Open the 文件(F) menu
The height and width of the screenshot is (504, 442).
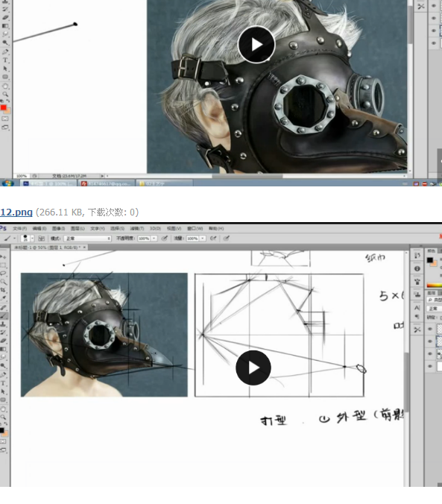19,229
